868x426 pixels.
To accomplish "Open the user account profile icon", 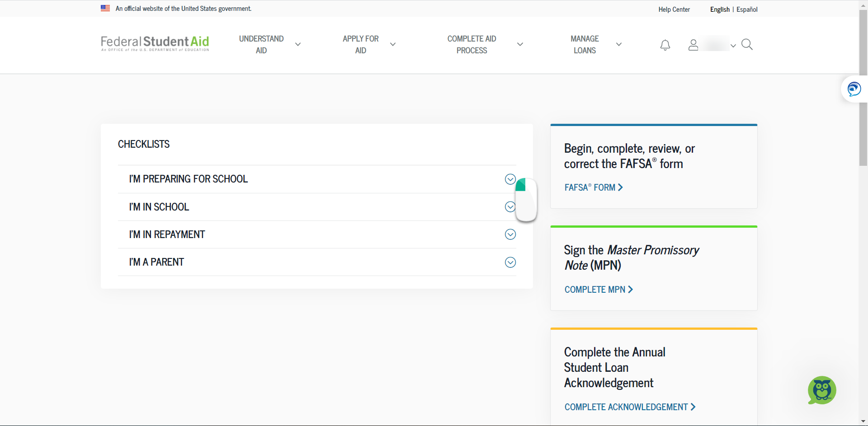I will [x=693, y=45].
